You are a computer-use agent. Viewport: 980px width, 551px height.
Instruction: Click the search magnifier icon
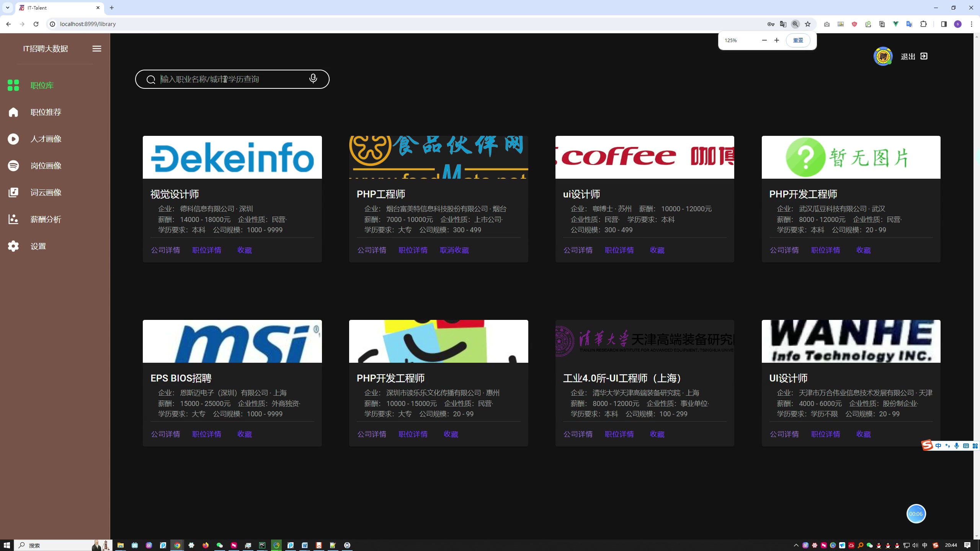(x=151, y=79)
